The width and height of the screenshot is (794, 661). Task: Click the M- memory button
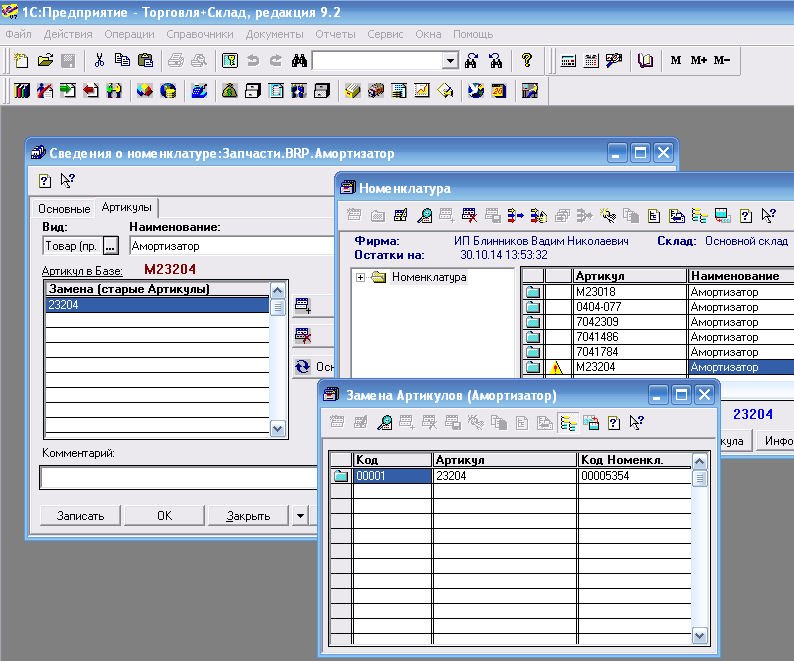722,60
